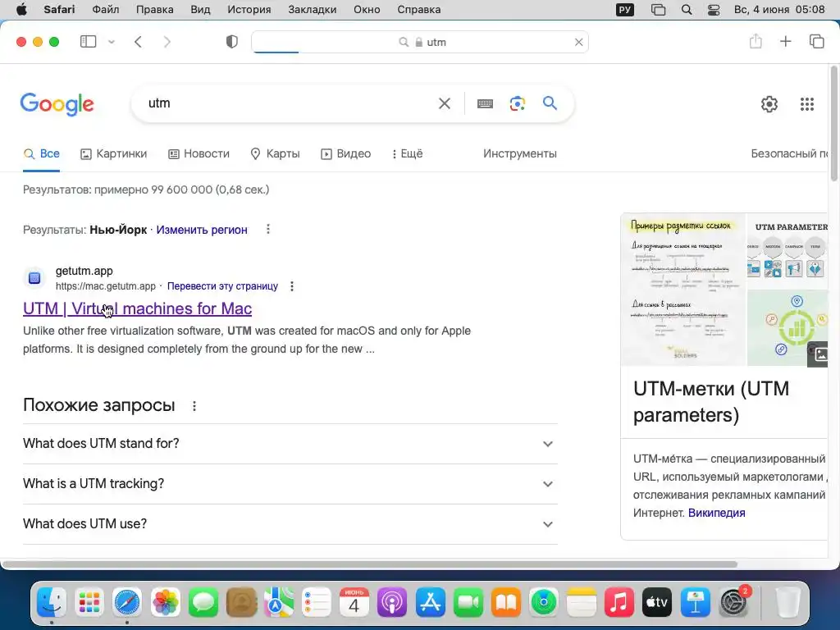Open Music app from the Dock
This screenshot has width=840, height=630.
[x=619, y=602]
